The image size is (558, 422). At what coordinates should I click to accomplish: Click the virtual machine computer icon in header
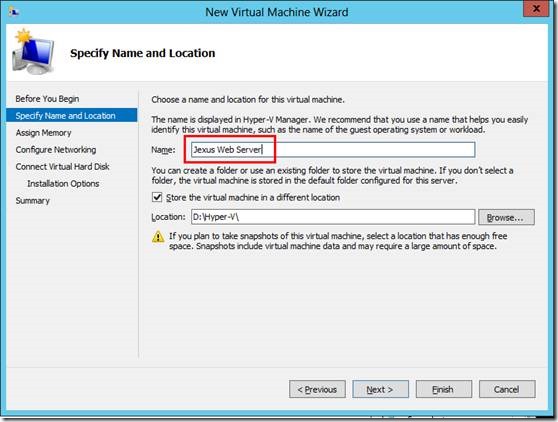pos(33,52)
